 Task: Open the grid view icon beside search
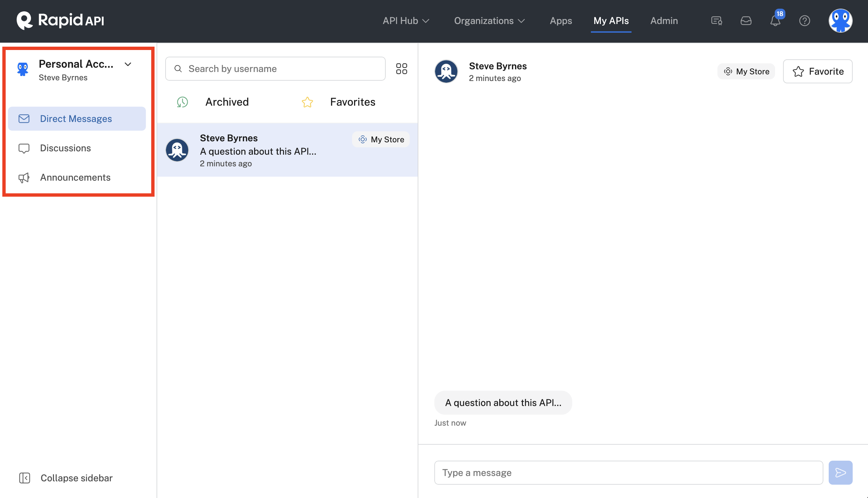click(401, 69)
